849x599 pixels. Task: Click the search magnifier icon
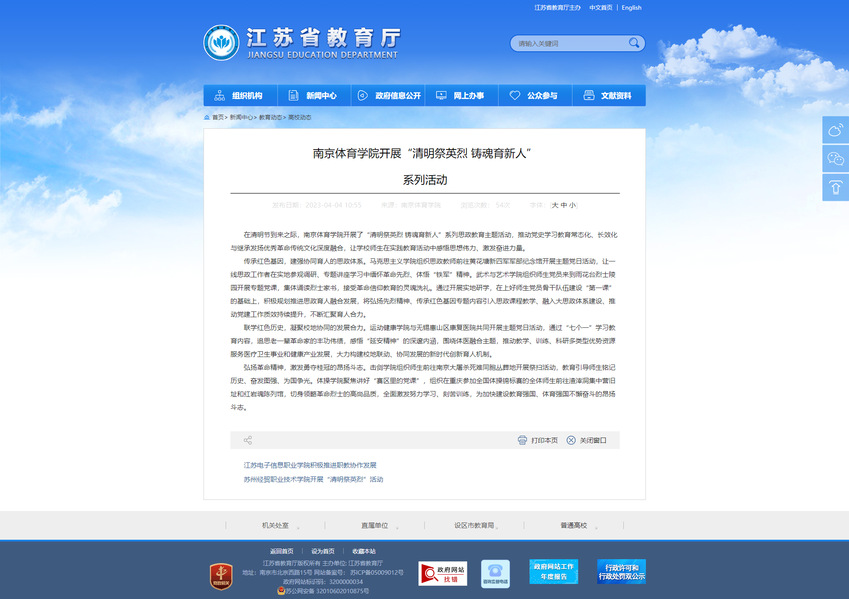tap(633, 44)
